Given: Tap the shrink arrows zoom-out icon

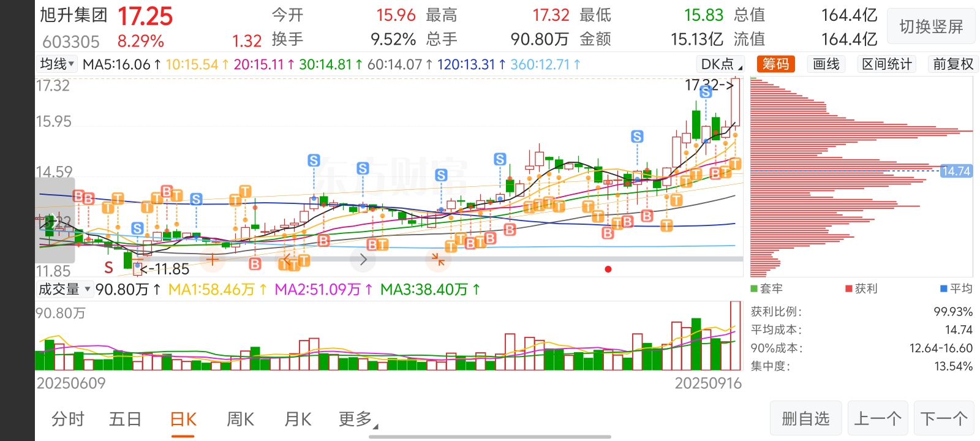Looking at the screenshot, I should [x=438, y=260].
